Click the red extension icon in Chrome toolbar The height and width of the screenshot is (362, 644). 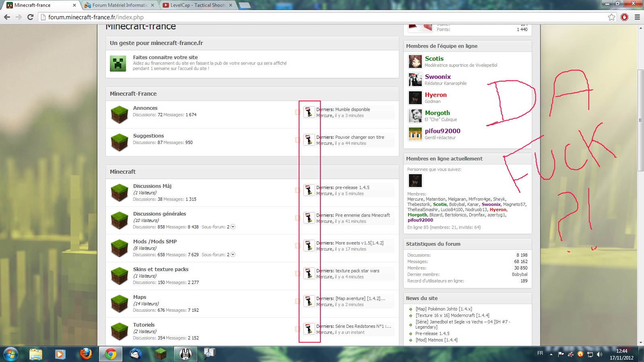[624, 17]
